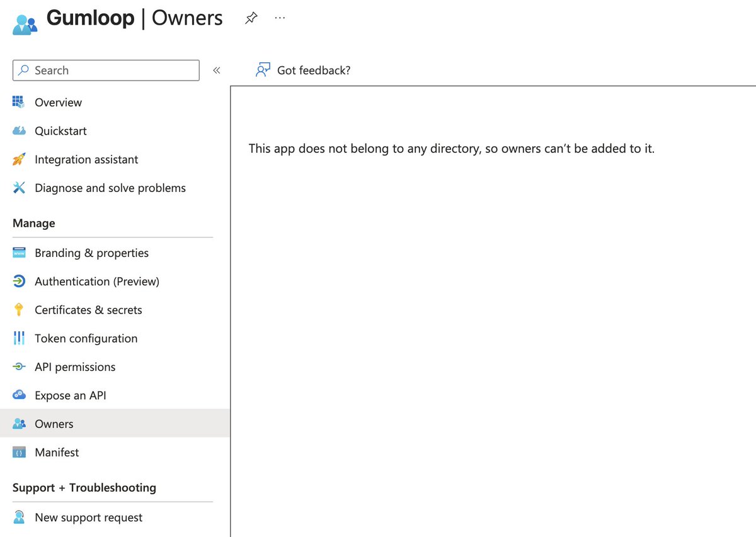Click the Token configuration bars icon
This screenshot has width=756, height=537.
tap(19, 338)
